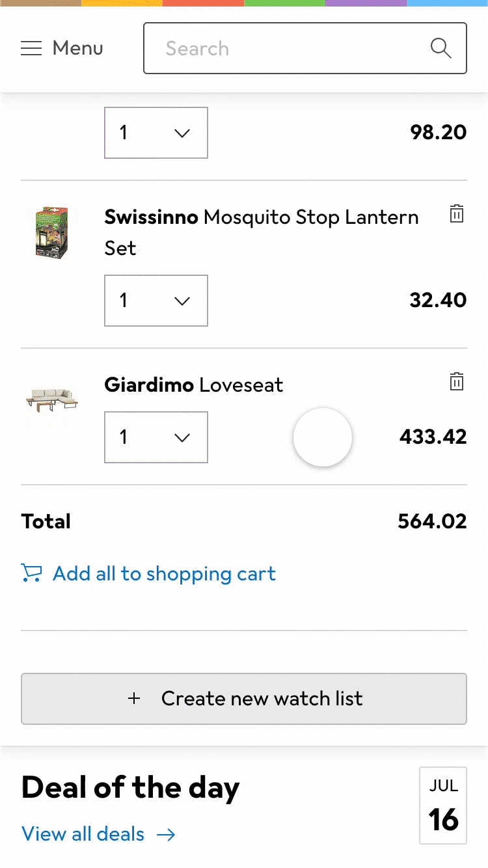Delete the Swissinno Mosquito Stop Lantern item
488x868 pixels.
tap(457, 213)
